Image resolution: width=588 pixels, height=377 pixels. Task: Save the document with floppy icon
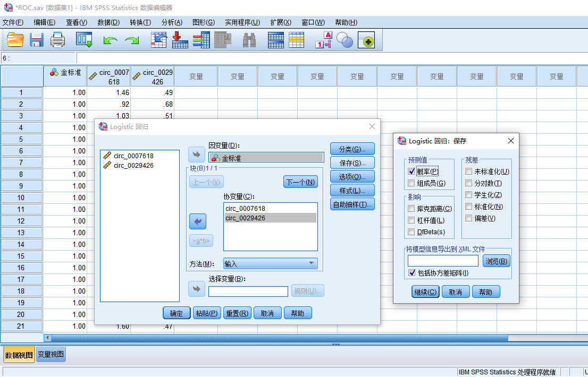pos(36,40)
